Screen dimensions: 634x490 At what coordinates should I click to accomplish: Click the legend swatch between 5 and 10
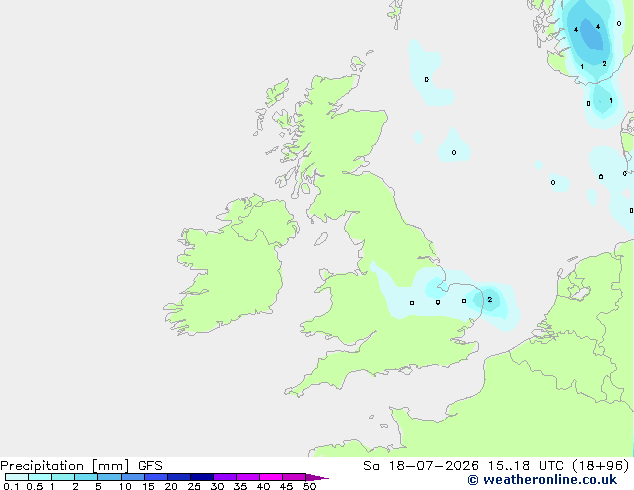(x=110, y=477)
